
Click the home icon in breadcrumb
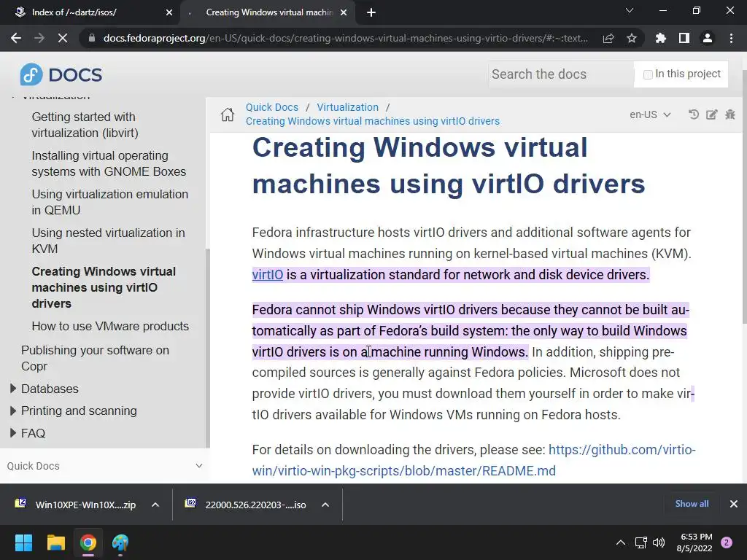(x=228, y=114)
